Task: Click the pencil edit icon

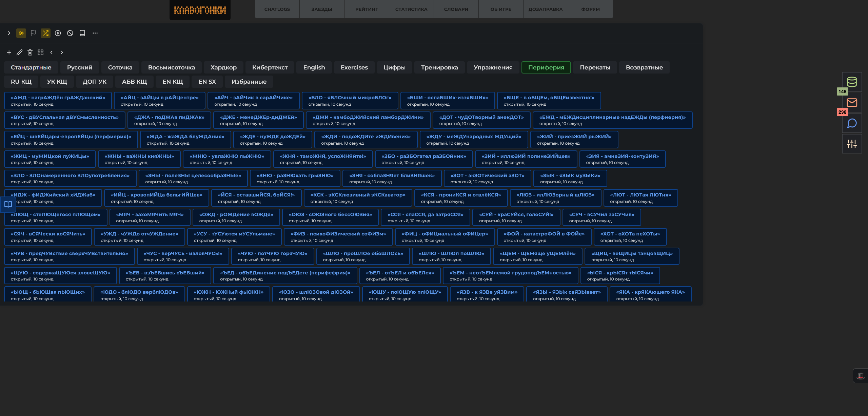Action: click(x=19, y=53)
